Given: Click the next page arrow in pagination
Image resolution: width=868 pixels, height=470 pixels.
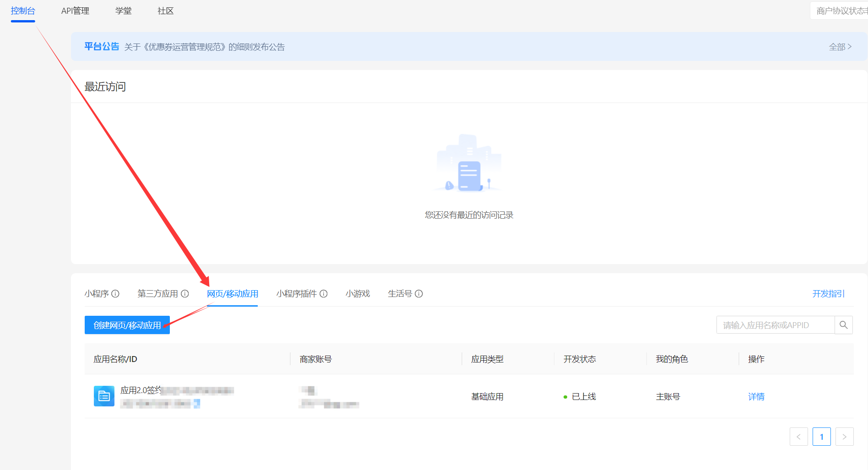Looking at the screenshot, I should [x=845, y=437].
